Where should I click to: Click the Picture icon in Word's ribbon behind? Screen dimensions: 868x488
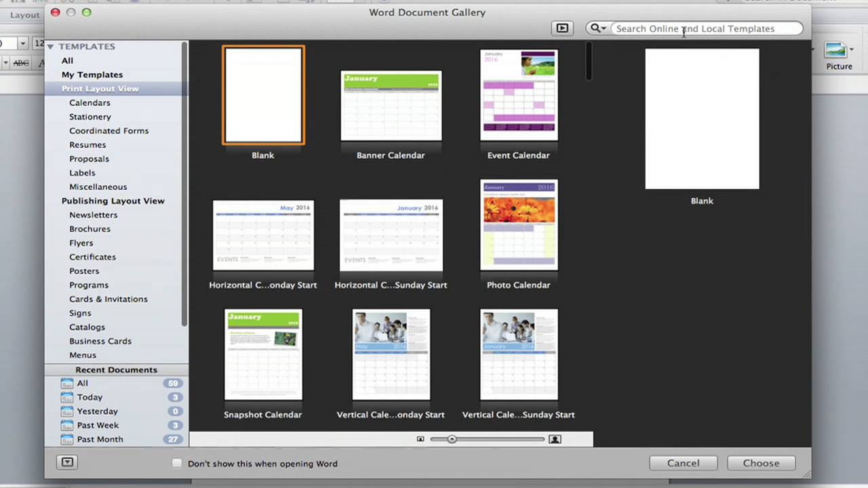(x=835, y=50)
